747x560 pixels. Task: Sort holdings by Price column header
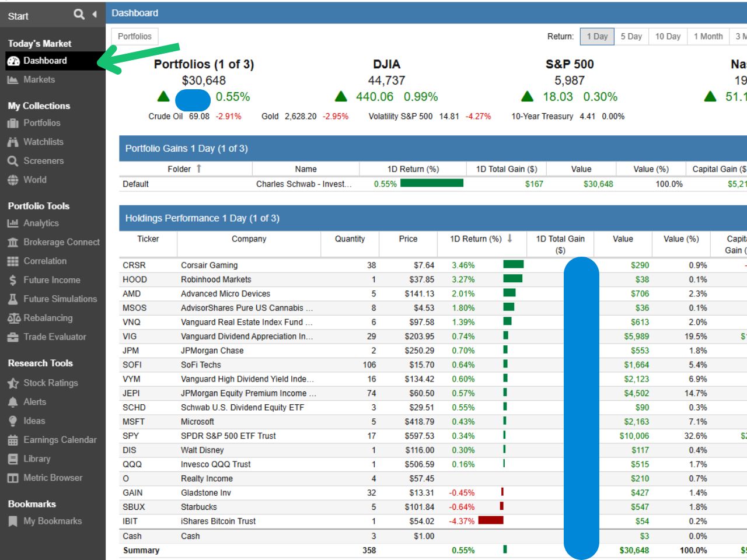[x=408, y=239]
